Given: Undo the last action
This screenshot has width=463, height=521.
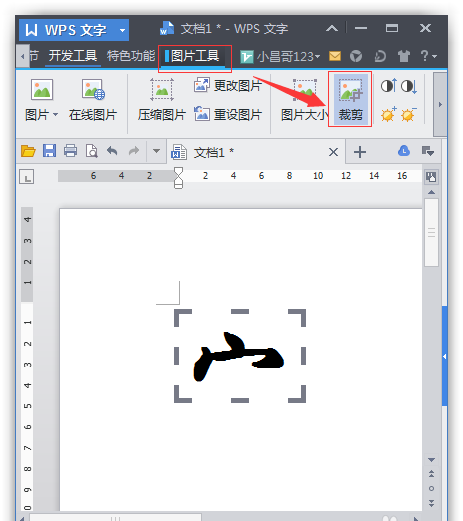Looking at the screenshot, I should click(112, 151).
